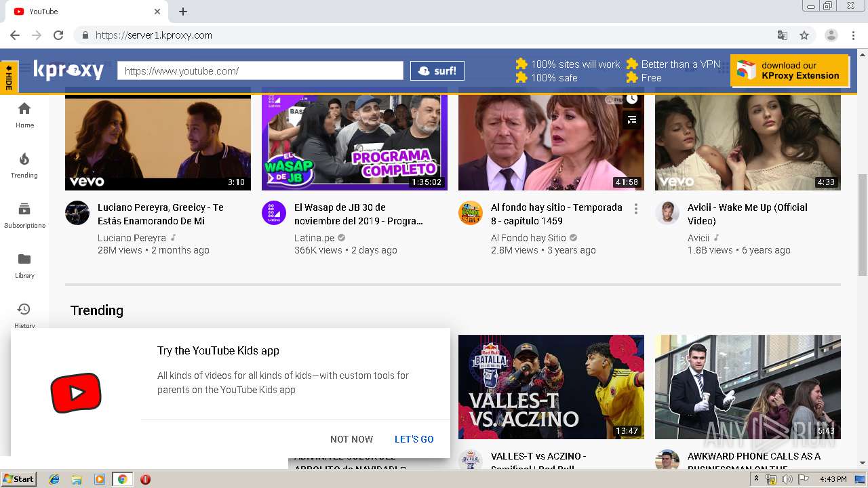Click the surf! button

[437, 70]
